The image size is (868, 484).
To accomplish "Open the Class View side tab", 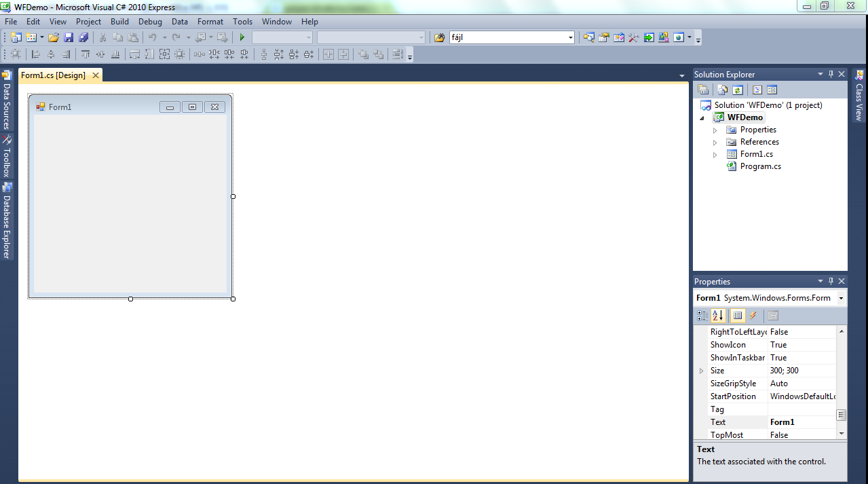I will [859, 96].
